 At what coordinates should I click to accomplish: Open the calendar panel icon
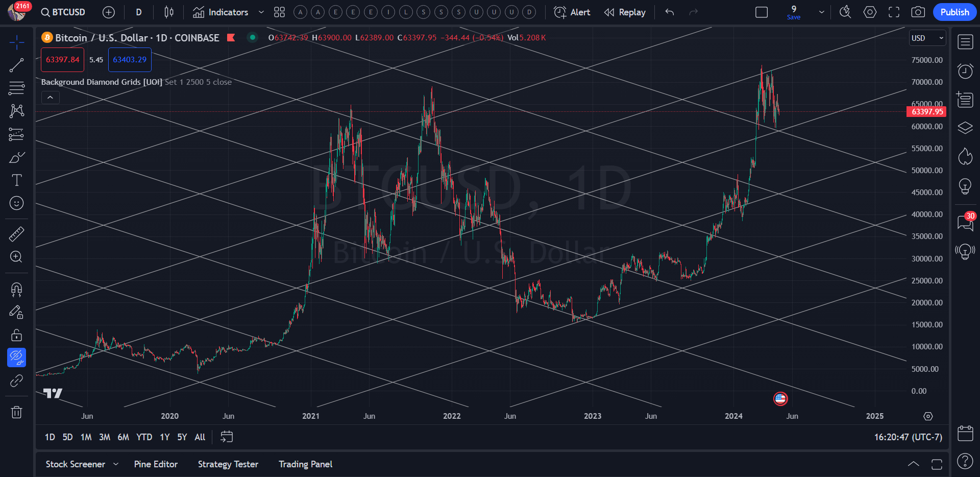pyautogui.click(x=965, y=433)
